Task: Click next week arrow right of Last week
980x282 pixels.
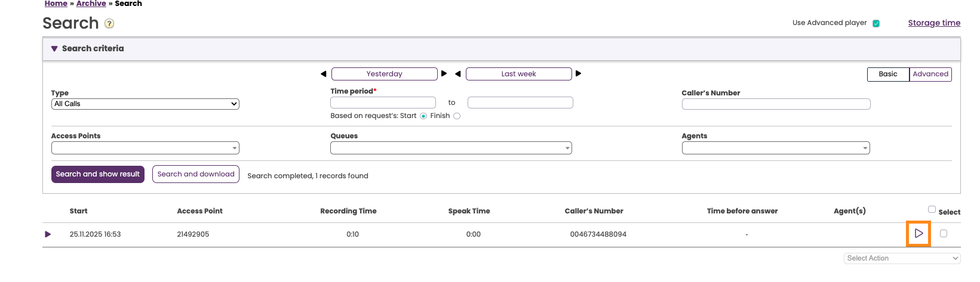Action: pyautogui.click(x=578, y=74)
